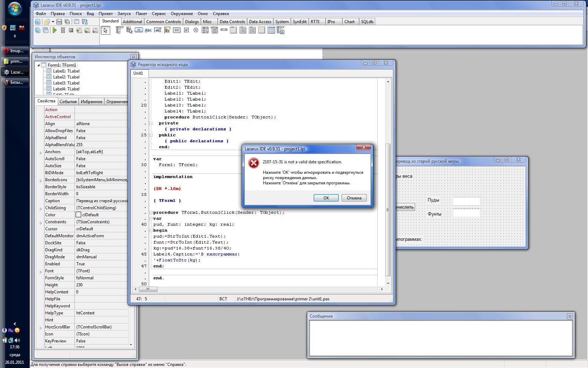This screenshot has height=368, width=588.
Task: Collapse the Form1: TForm1 tree node
Action: click(x=38, y=65)
